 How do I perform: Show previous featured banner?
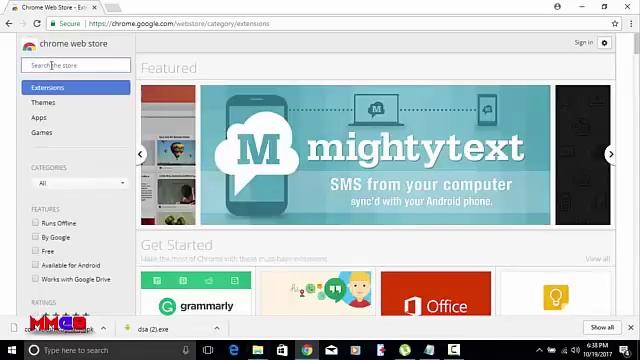point(140,154)
